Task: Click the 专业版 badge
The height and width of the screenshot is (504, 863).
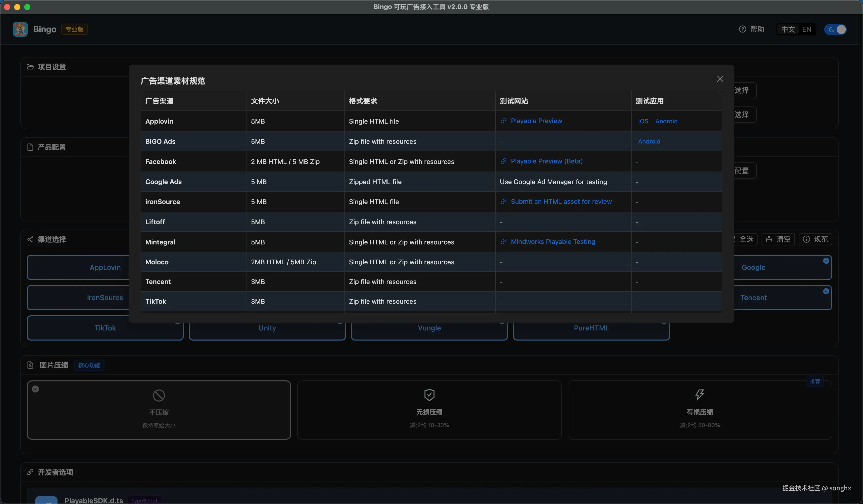Action: pos(74,29)
